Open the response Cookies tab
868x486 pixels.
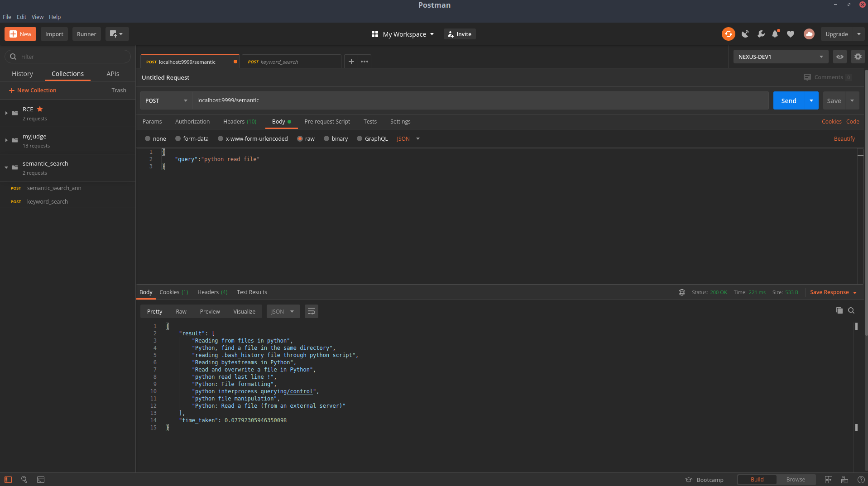pos(173,292)
